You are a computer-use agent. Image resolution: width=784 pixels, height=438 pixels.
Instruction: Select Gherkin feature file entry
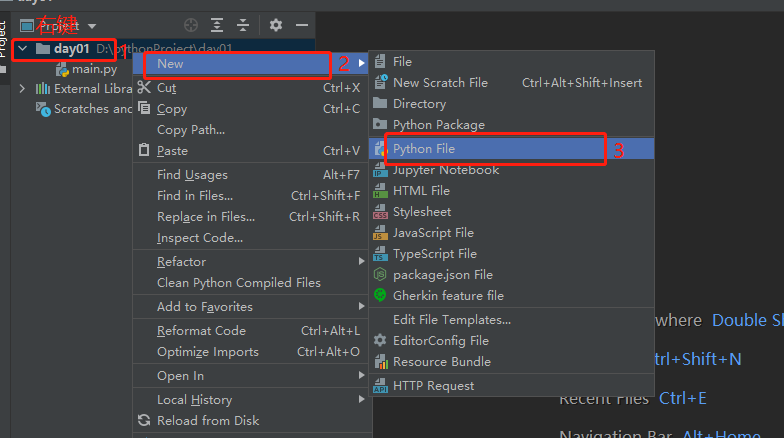tap(512, 296)
